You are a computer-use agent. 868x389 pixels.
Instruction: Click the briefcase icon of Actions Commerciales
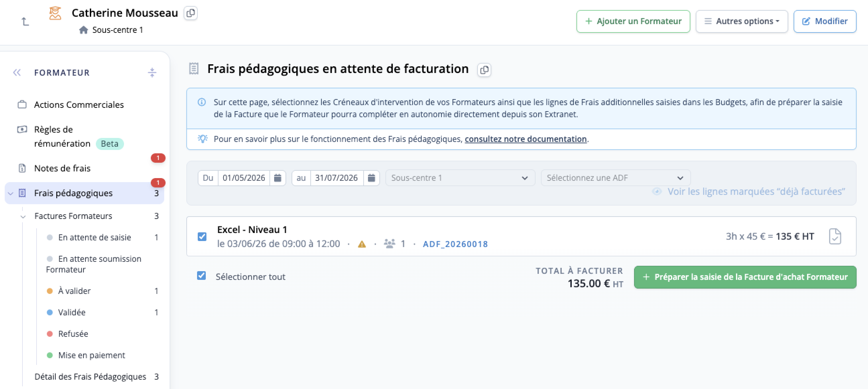tap(22, 105)
